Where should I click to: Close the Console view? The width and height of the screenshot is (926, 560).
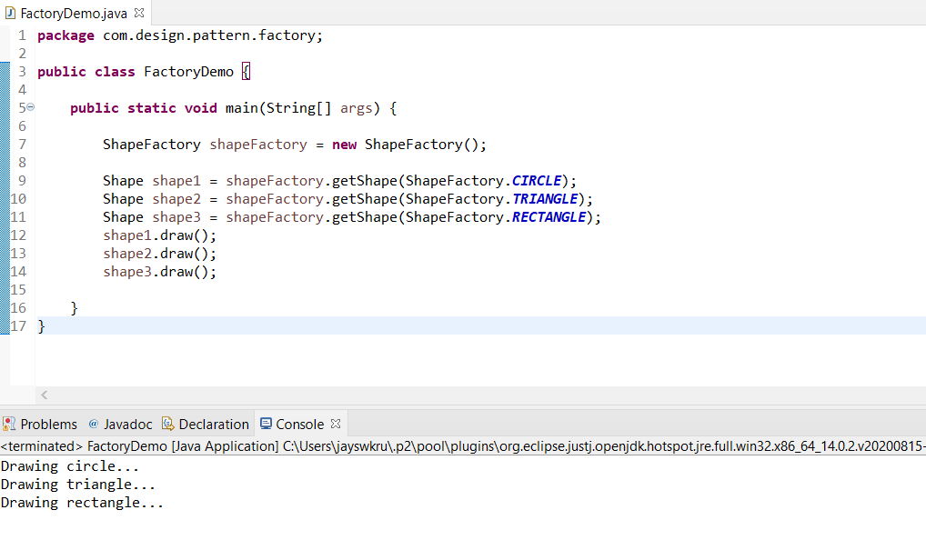point(336,424)
